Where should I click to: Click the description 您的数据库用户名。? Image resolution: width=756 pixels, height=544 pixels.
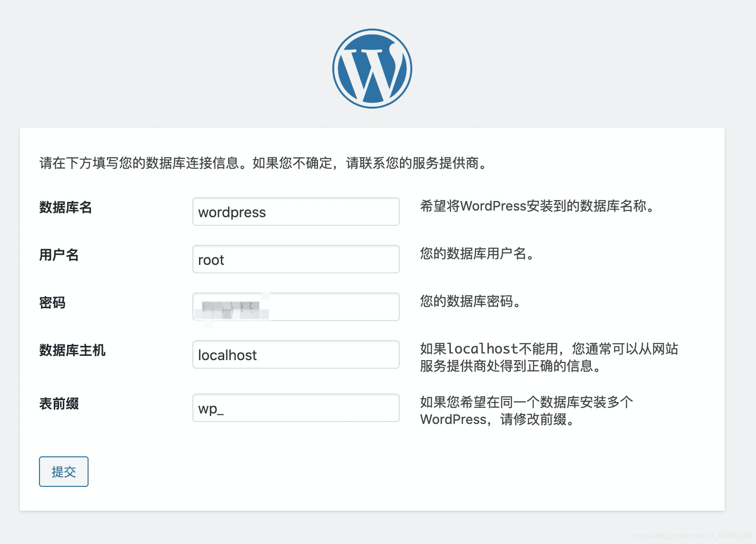[x=478, y=253]
